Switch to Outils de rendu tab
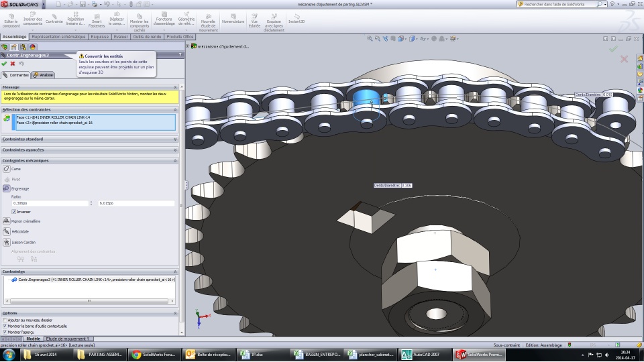The height and width of the screenshot is (362, 644). [147, 36]
